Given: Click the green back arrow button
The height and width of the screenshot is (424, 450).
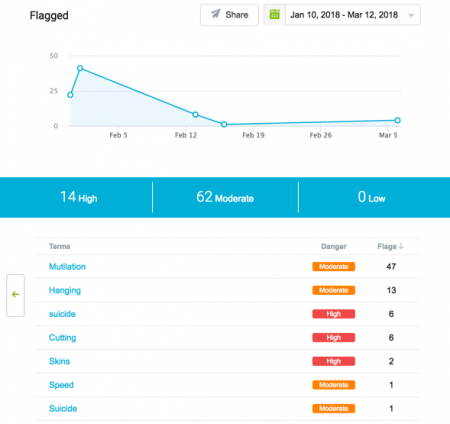Looking at the screenshot, I should (15, 295).
